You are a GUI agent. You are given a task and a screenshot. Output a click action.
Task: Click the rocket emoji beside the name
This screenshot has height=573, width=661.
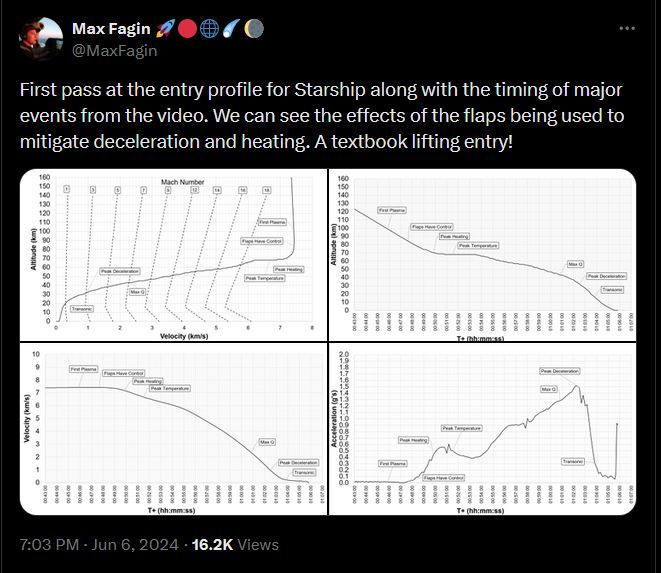click(x=162, y=28)
